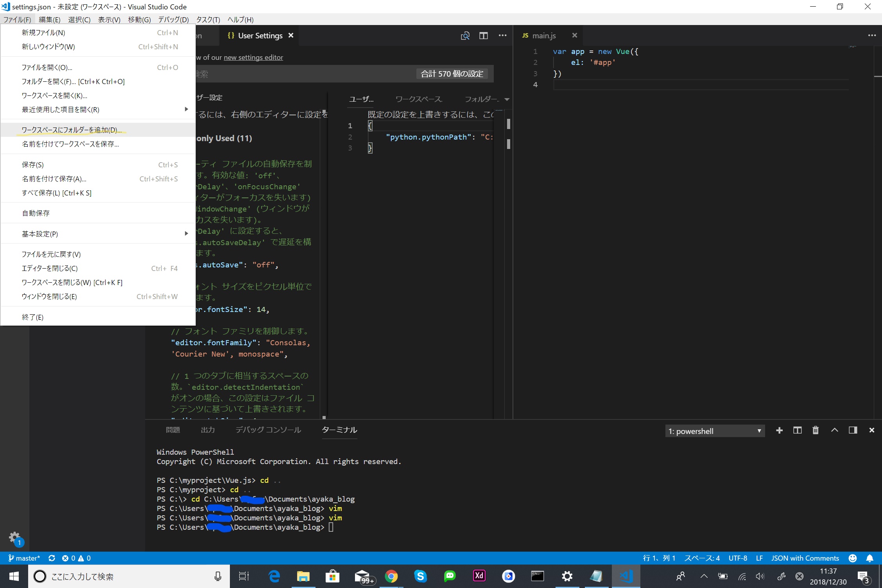The image size is (882, 588).
Task: Switch to the 問題 panel tab
Action: click(x=173, y=430)
